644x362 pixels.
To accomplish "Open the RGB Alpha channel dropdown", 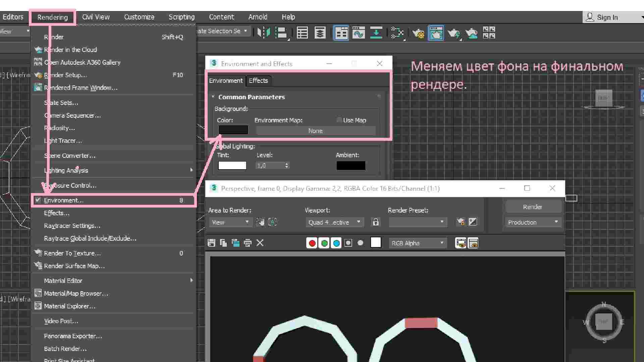I will pos(418,243).
